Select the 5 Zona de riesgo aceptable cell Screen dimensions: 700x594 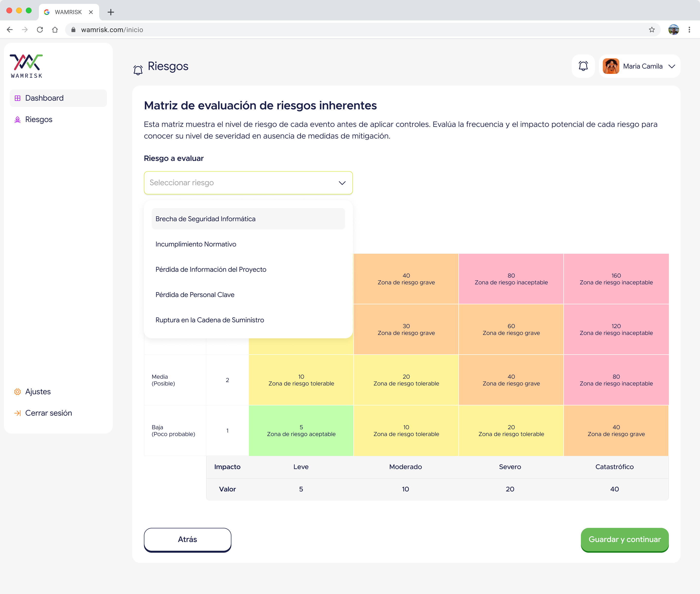[x=301, y=430]
